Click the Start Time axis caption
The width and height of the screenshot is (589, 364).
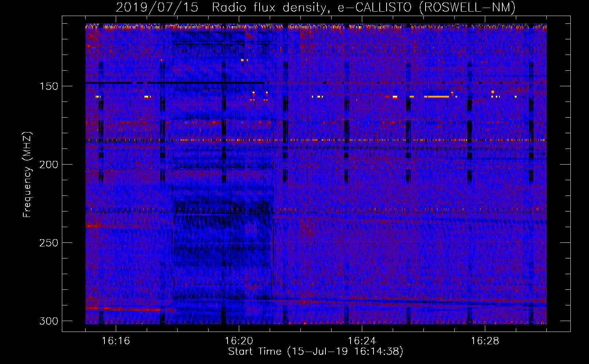point(316,352)
